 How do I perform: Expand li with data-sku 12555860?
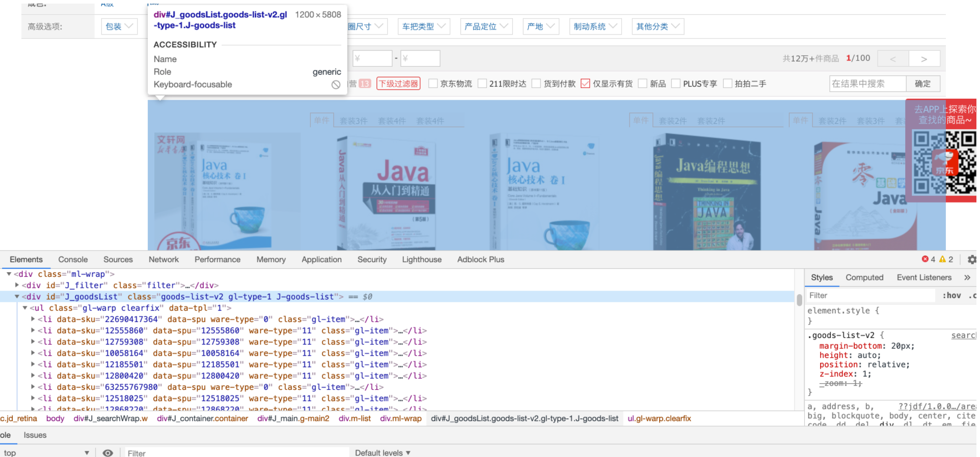pos(33,330)
